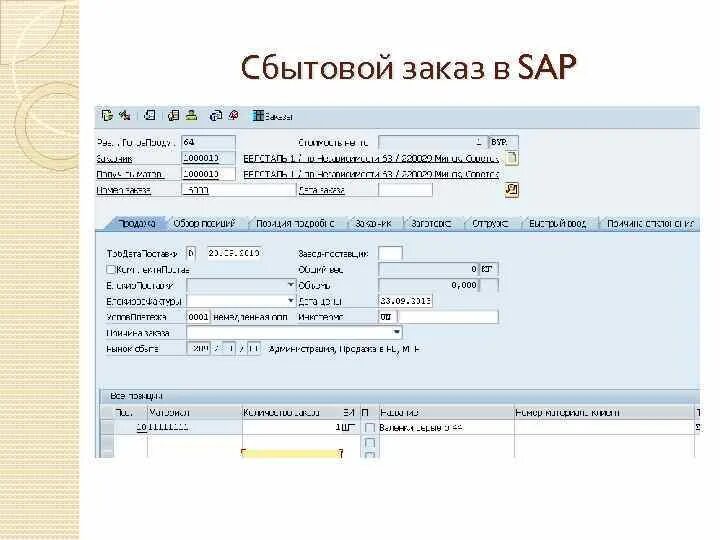720x540 pixels.
Task: Open the Заказы toolbar button
Action: click(273, 116)
